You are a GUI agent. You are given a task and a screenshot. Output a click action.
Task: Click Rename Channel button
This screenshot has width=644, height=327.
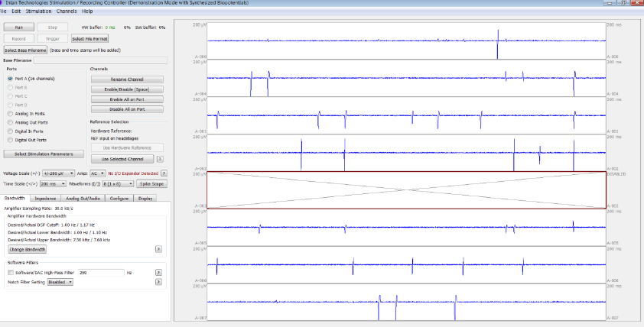click(127, 79)
